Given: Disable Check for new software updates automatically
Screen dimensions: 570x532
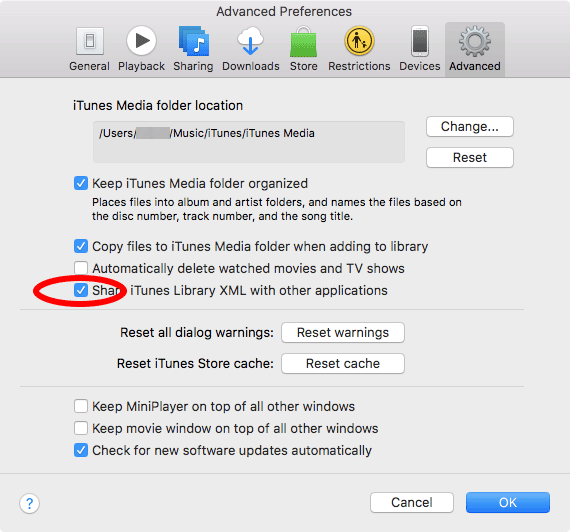Looking at the screenshot, I should [81, 450].
